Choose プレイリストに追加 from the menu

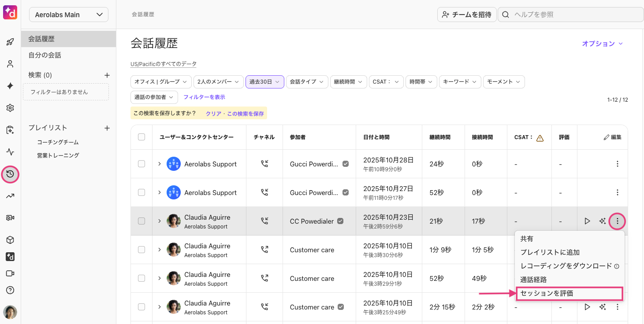[570, 252]
